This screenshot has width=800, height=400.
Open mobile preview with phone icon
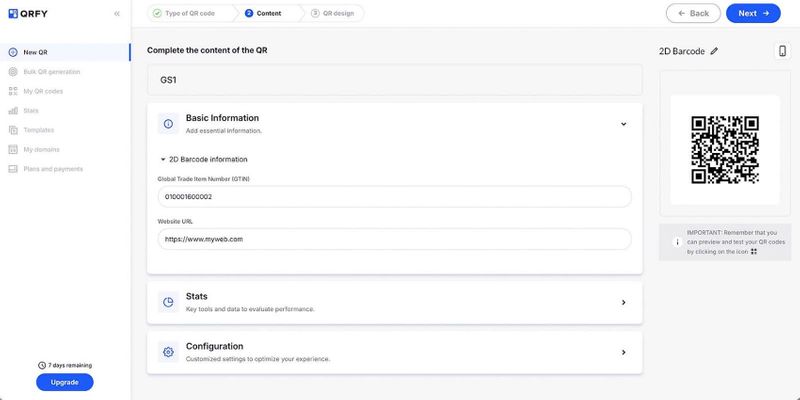(782, 51)
